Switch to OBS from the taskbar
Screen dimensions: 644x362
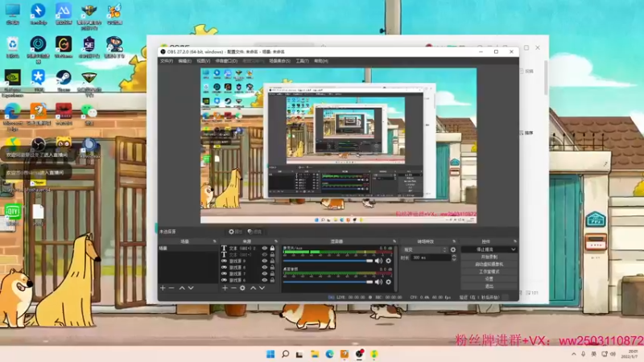(x=359, y=354)
